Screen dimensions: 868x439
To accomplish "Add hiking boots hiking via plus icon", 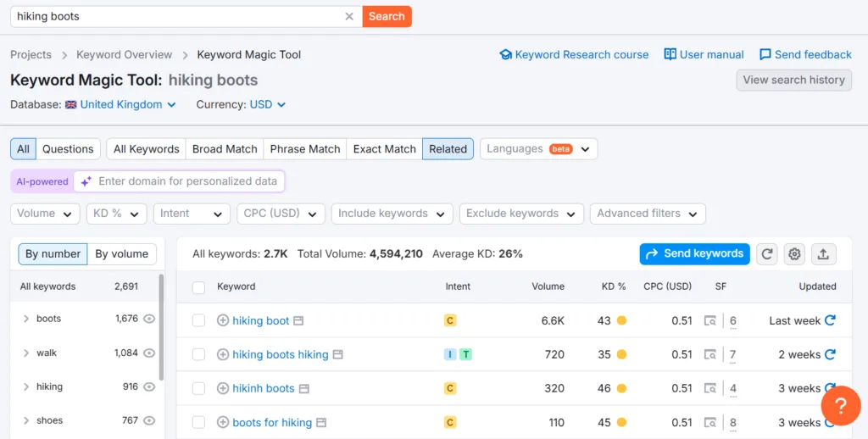I will pos(223,355).
